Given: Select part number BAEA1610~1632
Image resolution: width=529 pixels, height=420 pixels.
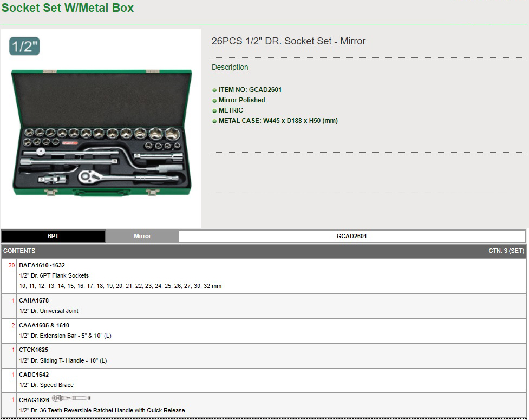Looking at the screenshot, I should point(42,265).
